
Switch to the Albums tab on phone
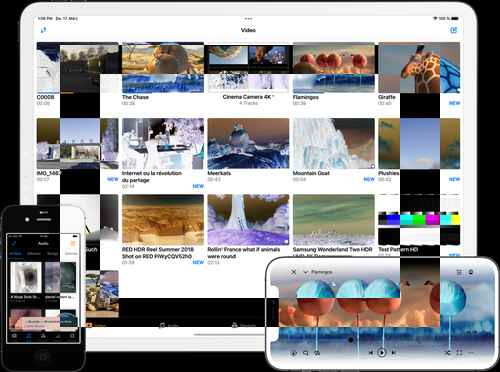point(34,254)
